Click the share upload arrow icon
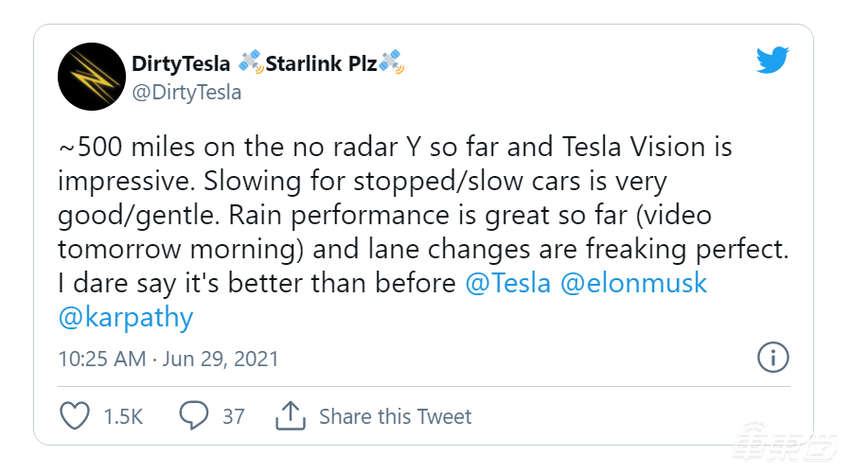 tap(290, 415)
